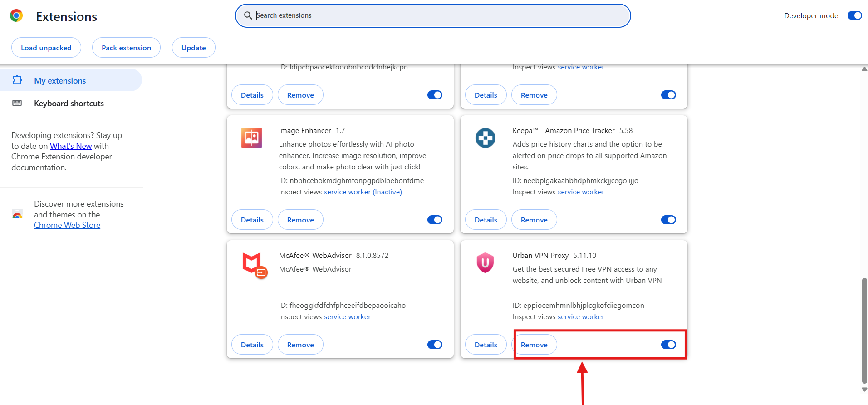Click the McAfee WebAdvisor extension icon

pyautogui.click(x=255, y=265)
